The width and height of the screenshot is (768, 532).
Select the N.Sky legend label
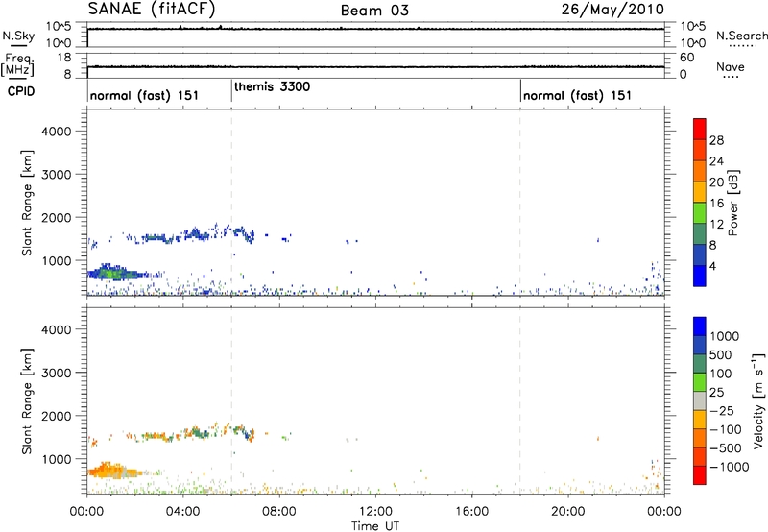coord(18,36)
